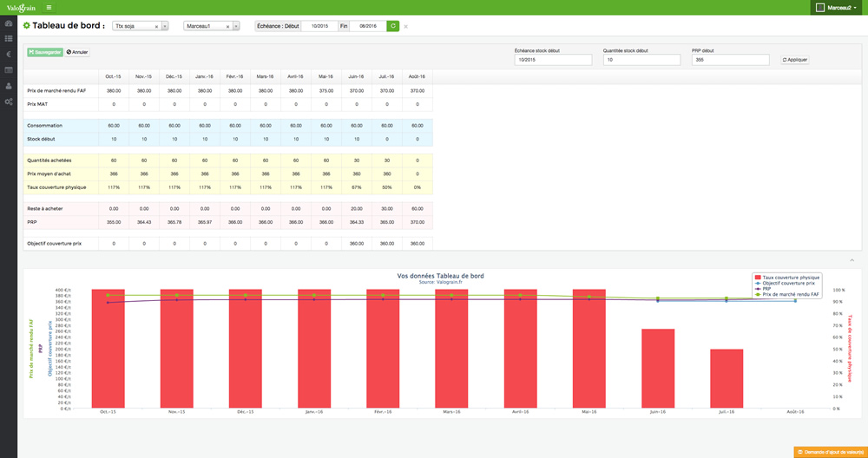Click the Sauvegarder button

(x=46, y=52)
